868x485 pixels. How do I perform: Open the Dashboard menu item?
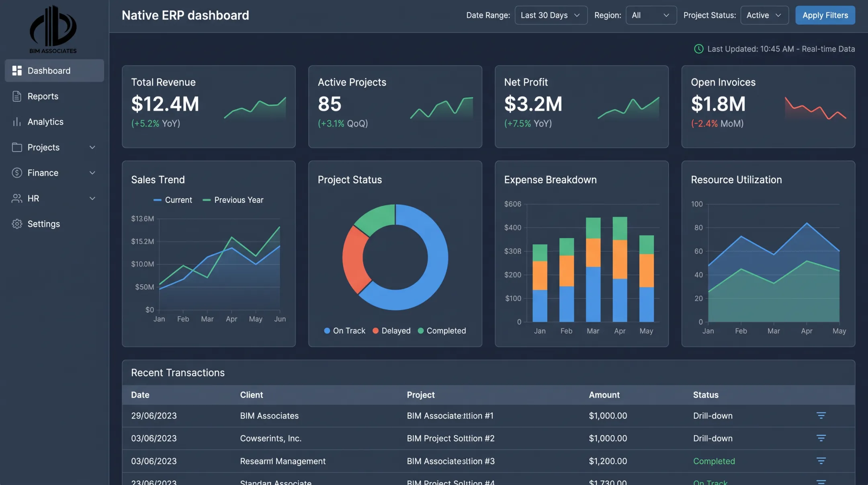[x=54, y=71]
